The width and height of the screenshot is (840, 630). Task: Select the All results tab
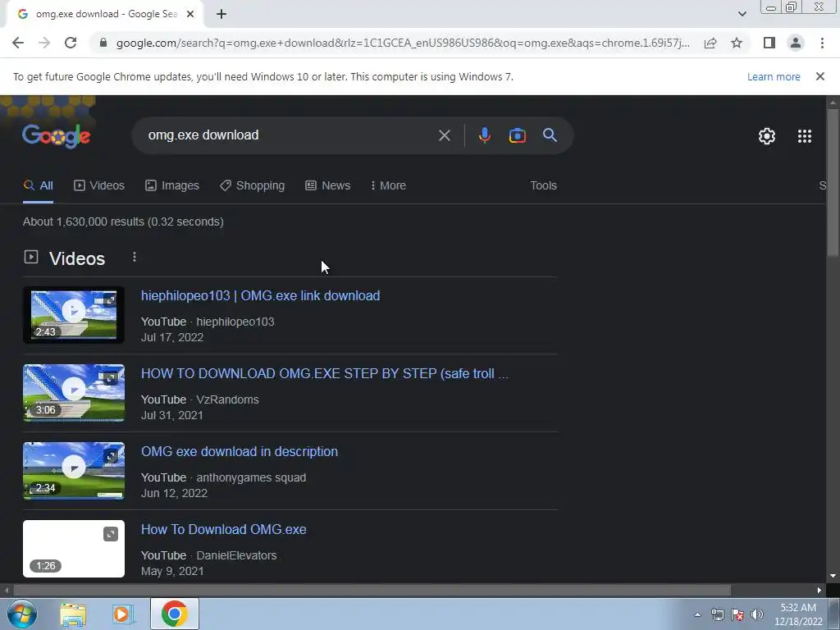pos(38,186)
